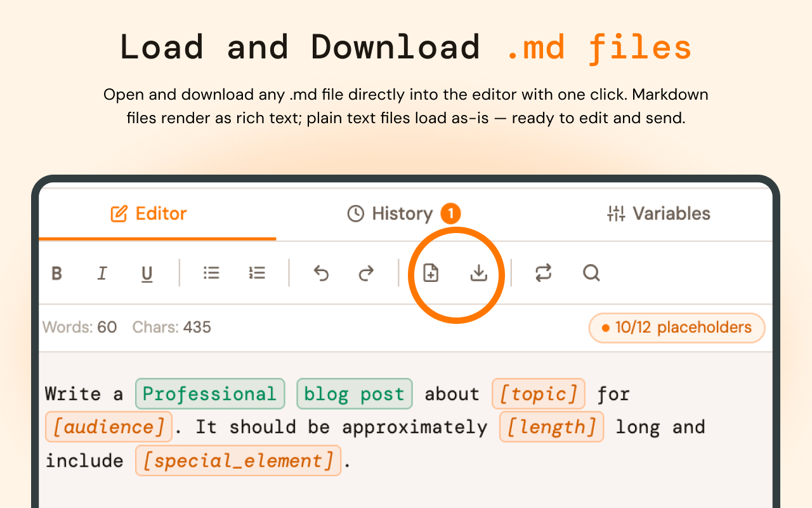Toggle bold formatting
Viewport: 812px width, 508px height.
tap(56, 273)
